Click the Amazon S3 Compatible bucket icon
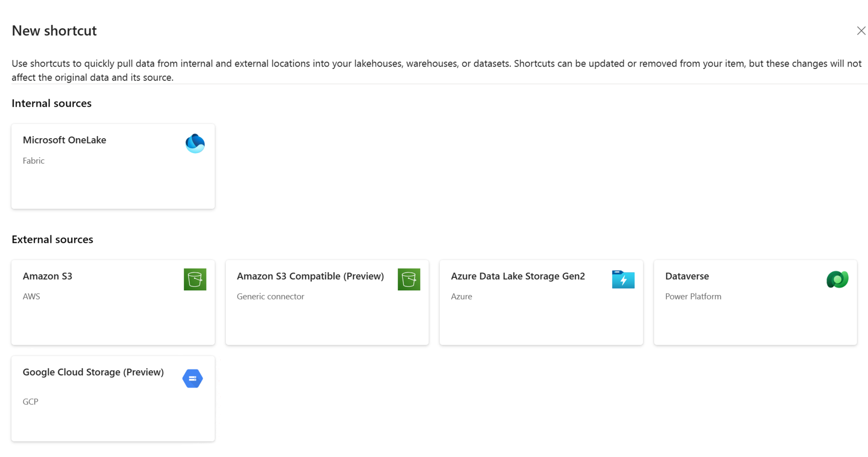The image size is (868, 457). click(409, 279)
